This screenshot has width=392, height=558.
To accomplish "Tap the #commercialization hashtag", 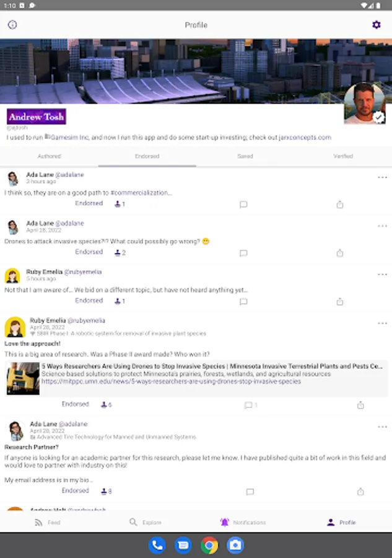I will pos(141,193).
